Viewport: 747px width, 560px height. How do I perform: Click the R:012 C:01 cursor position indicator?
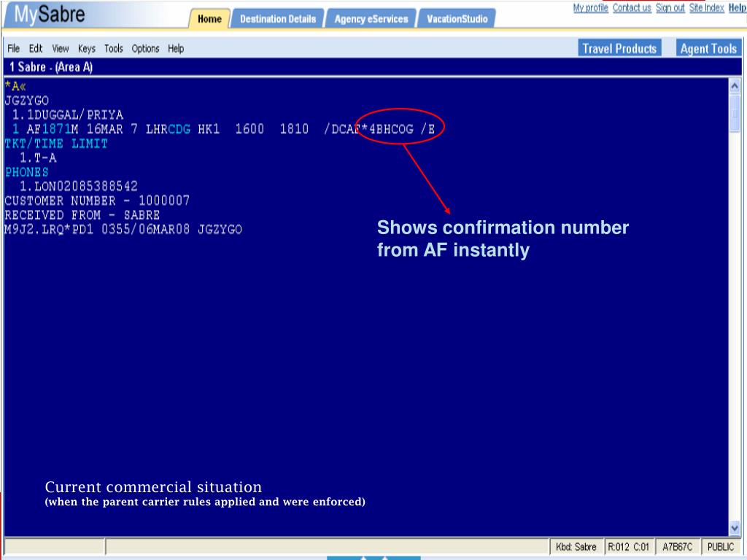[628, 547]
